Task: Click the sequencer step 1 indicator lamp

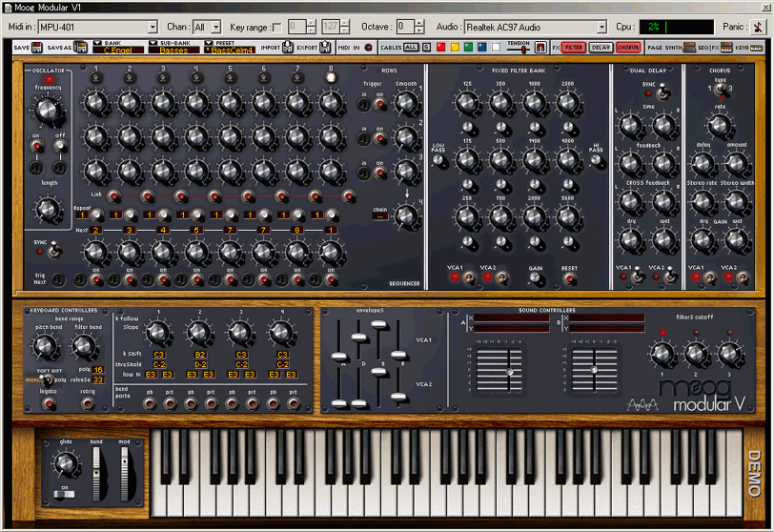Action: [95, 78]
